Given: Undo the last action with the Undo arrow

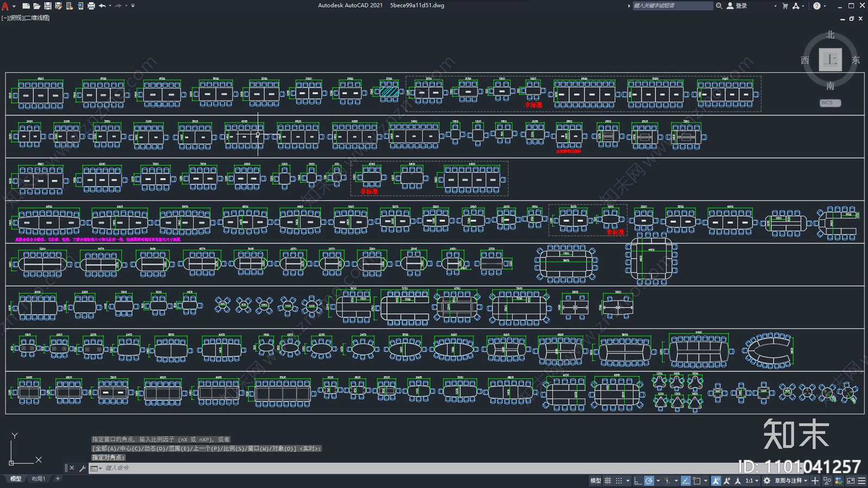Looking at the screenshot, I should [x=102, y=6].
